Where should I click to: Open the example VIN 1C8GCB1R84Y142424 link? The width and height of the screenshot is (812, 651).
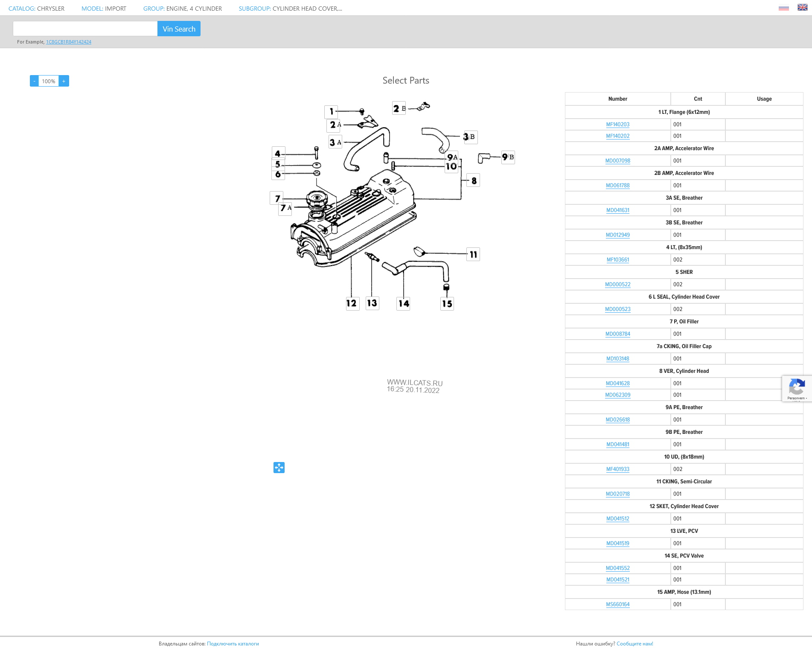click(69, 42)
